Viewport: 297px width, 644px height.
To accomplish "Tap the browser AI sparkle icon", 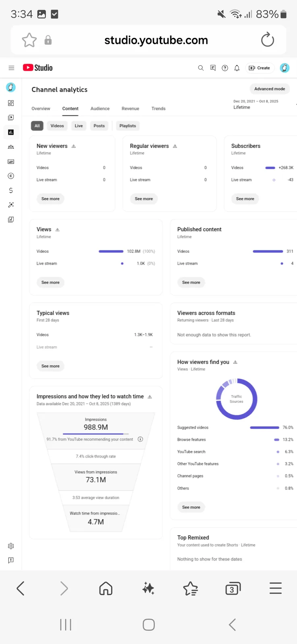I will click(148, 588).
